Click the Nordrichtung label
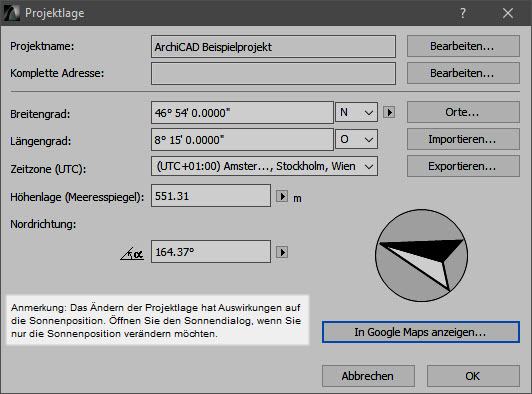This screenshot has height=394, width=532. coord(43,224)
